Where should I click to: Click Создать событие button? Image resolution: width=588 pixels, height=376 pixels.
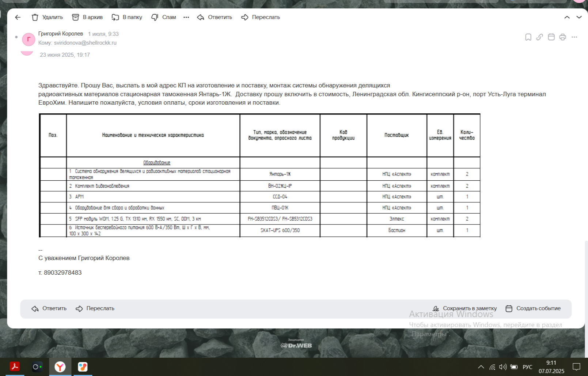(x=533, y=308)
